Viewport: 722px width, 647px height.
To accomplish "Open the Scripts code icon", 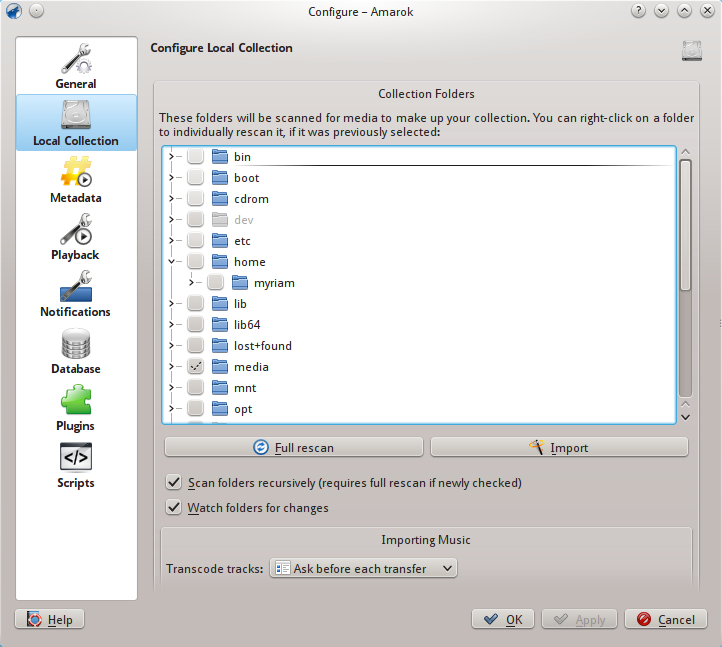I will coord(76,458).
